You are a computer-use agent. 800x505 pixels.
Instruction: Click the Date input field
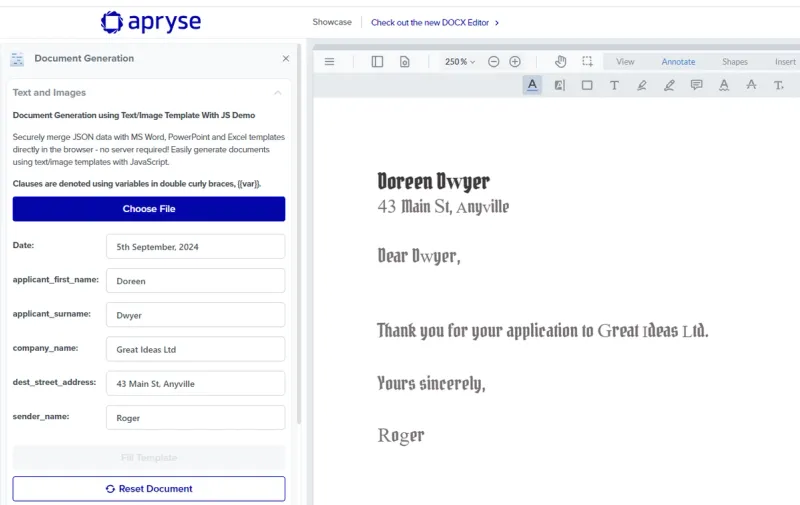tap(195, 247)
